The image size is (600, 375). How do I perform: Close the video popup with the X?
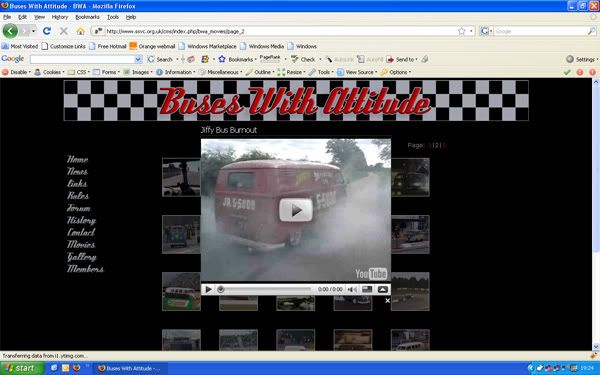tap(387, 300)
